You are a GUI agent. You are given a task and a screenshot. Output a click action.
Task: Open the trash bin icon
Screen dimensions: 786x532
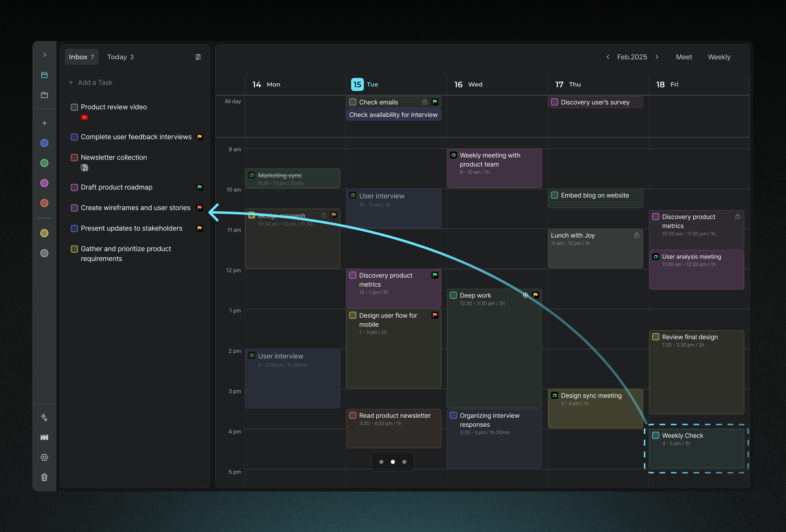tap(44, 477)
